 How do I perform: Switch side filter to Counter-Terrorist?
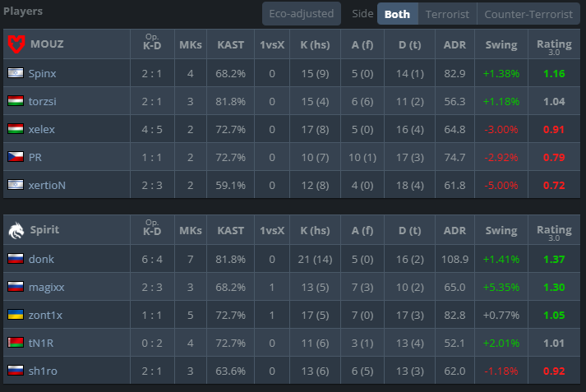pos(528,14)
